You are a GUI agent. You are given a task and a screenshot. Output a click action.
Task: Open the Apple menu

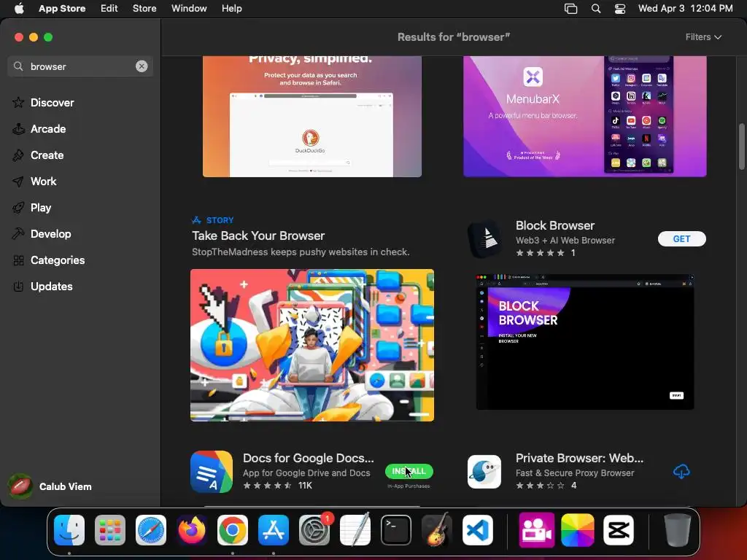[x=19, y=8]
